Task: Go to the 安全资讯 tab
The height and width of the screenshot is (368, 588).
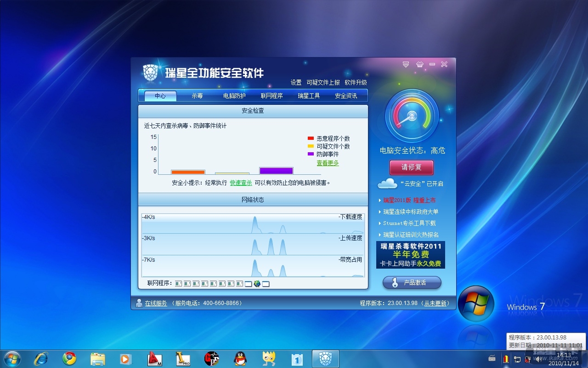Action: click(x=346, y=96)
